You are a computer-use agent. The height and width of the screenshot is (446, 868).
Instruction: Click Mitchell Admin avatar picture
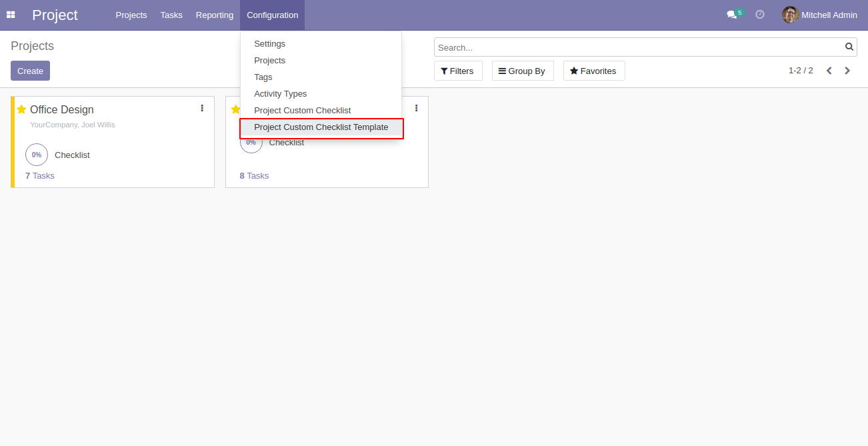790,15
